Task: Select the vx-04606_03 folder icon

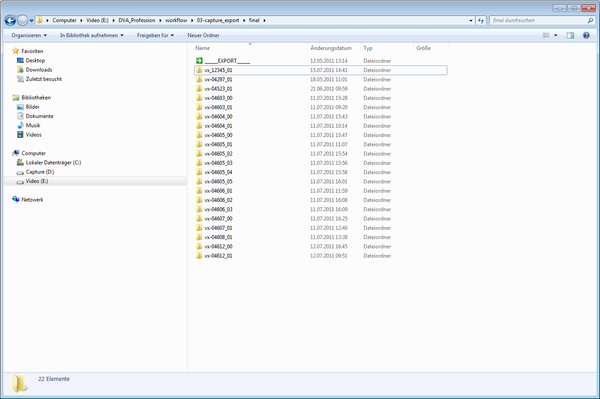Action: point(199,209)
